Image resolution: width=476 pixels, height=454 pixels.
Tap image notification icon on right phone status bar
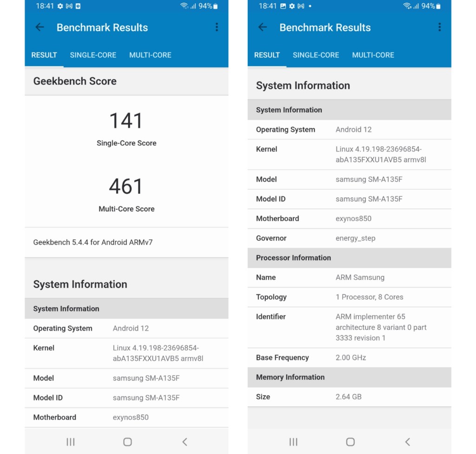pyautogui.click(x=283, y=6)
